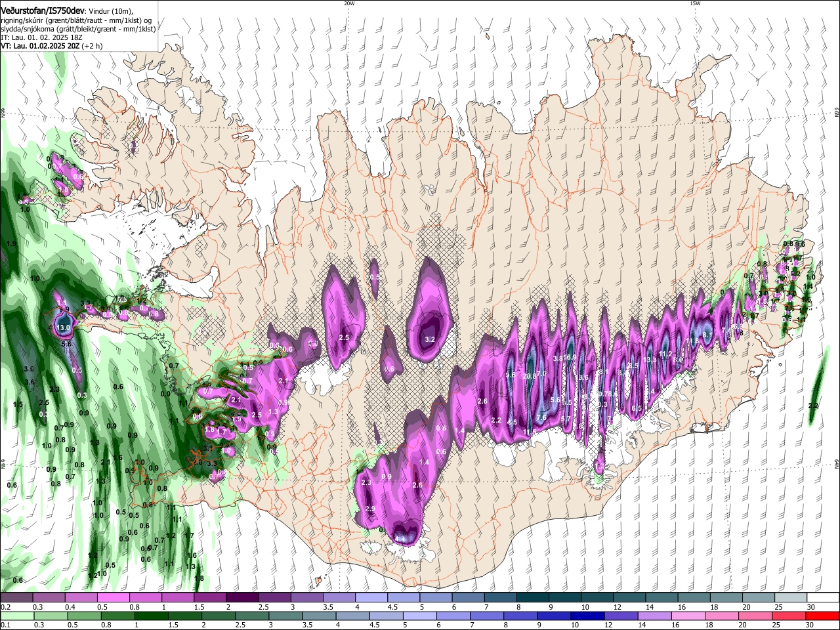Viewport: 840px width, 630px height.
Task: Click the palest green rain swatch starting at 0.1
Action: tap(16, 616)
